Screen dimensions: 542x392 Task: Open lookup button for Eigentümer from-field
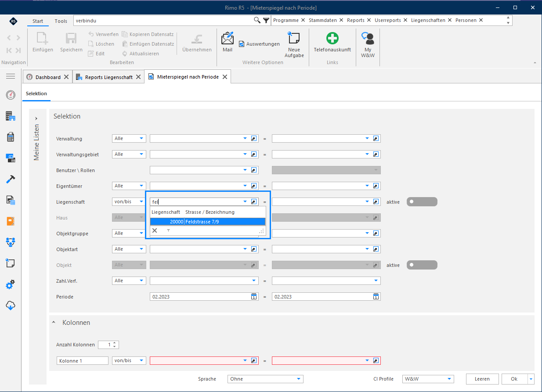coord(254,186)
